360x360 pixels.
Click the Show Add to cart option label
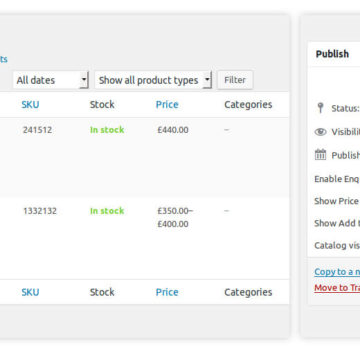337,223
